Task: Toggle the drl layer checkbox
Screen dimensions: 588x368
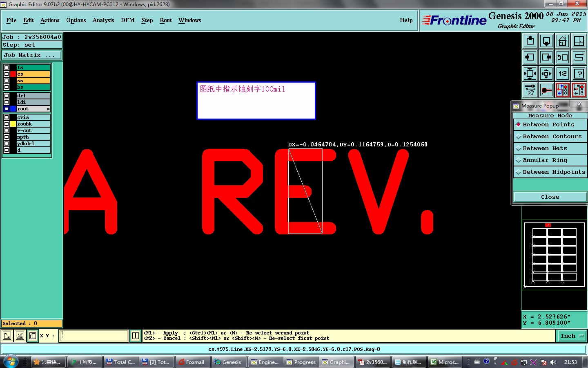Action: point(7,96)
